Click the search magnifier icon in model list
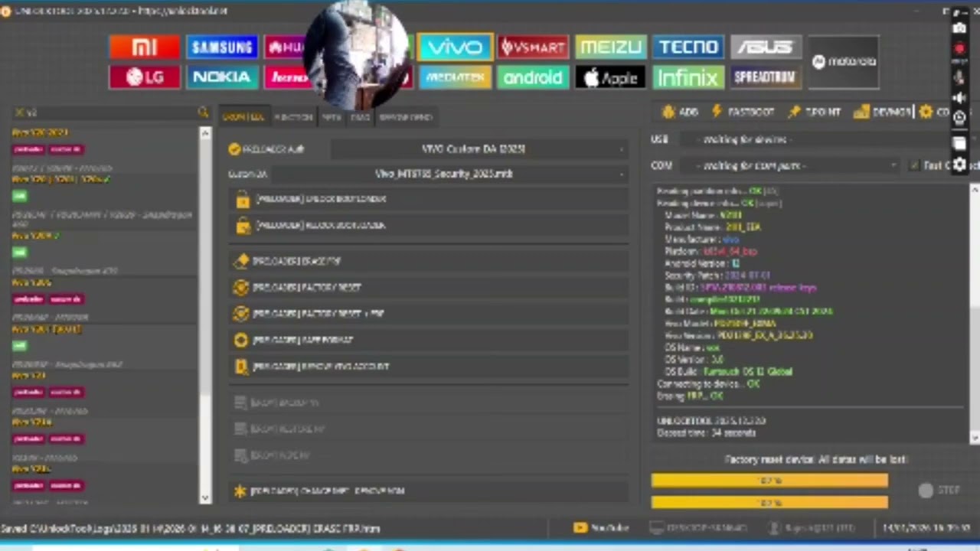The image size is (980, 551). (203, 112)
